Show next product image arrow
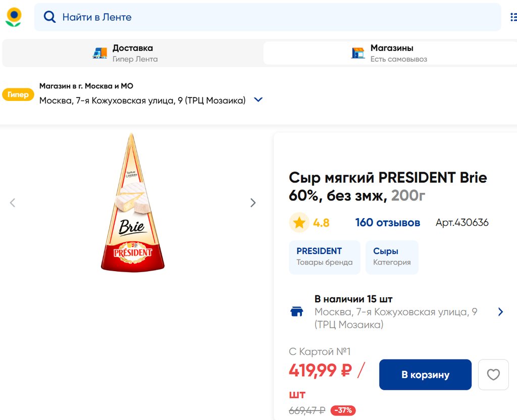The image size is (517, 420). pyautogui.click(x=253, y=203)
